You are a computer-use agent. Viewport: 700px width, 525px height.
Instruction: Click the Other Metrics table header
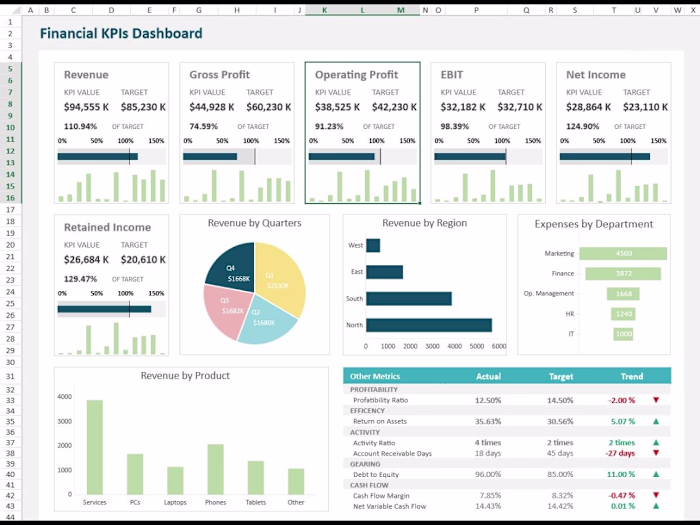click(375, 376)
